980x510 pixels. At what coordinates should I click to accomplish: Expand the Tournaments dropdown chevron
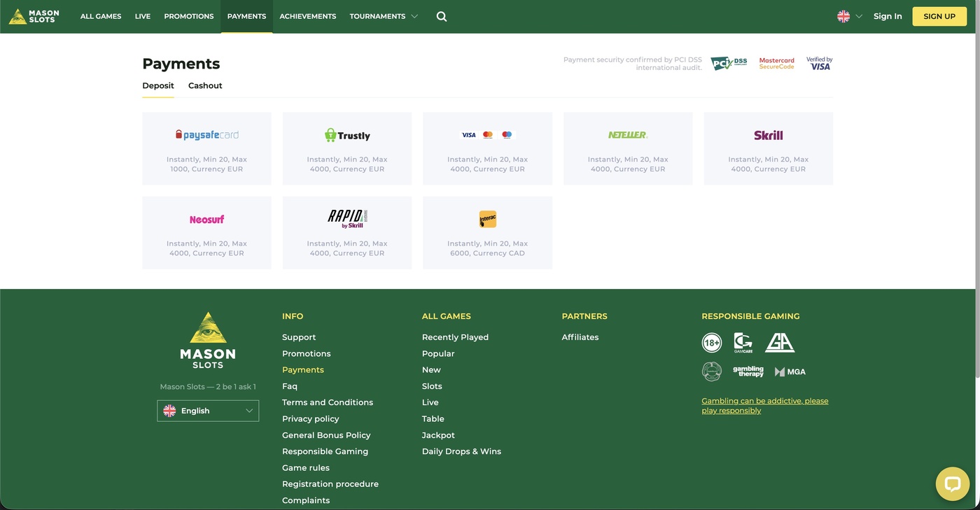[414, 16]
